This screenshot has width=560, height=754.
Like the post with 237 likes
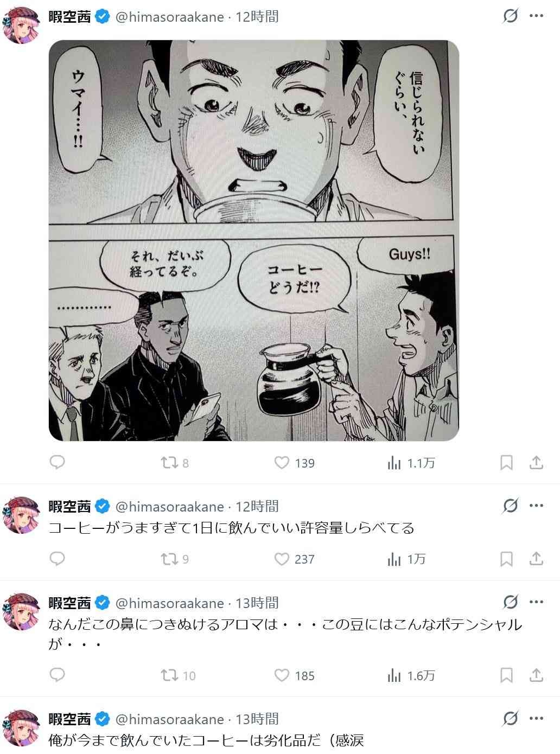coord(294,559)
